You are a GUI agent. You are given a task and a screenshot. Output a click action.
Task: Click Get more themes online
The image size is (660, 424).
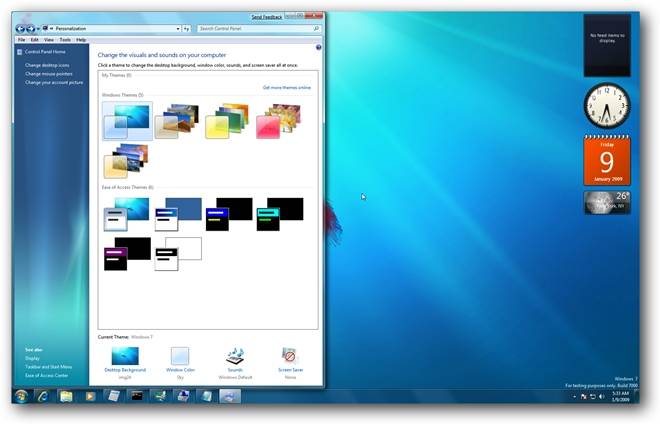pos(287,88)
